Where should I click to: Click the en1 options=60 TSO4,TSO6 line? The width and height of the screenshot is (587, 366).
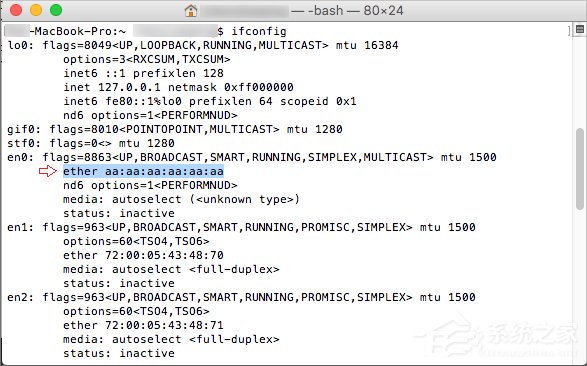click(136, 241)
